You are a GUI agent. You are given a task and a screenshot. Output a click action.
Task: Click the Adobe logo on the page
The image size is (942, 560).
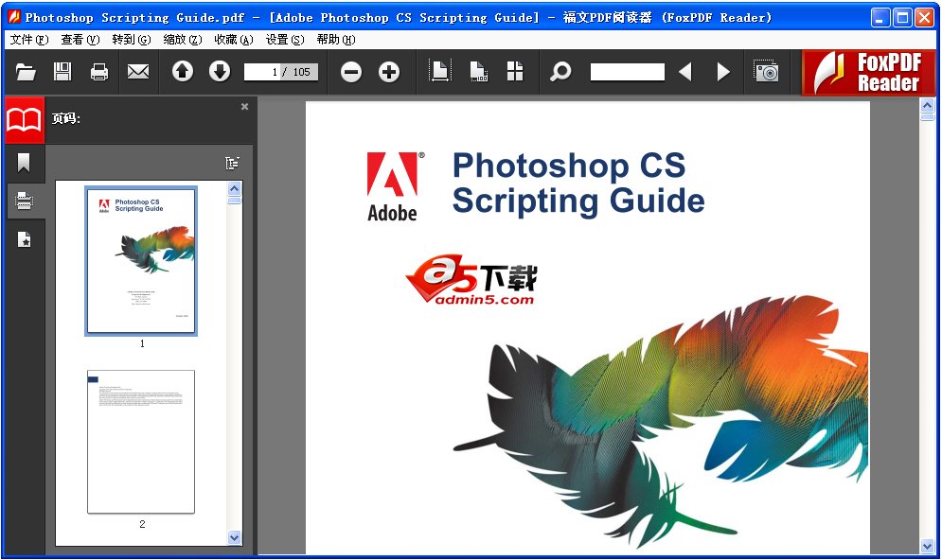(395, 186)
